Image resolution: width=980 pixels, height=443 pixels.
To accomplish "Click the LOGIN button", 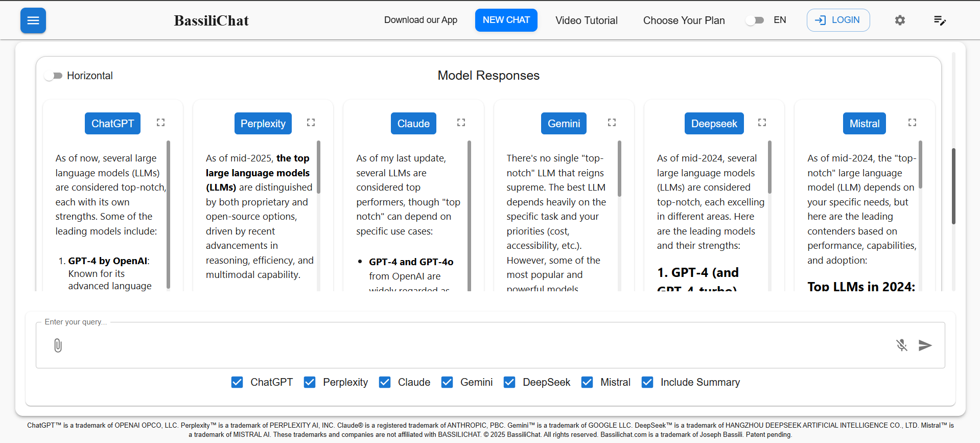I will 838,20.
